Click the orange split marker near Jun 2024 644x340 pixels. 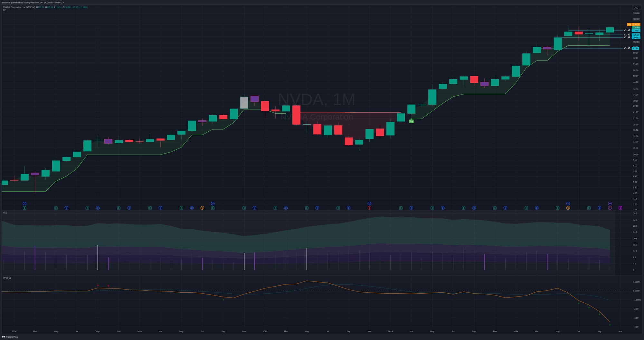(568, 208)
